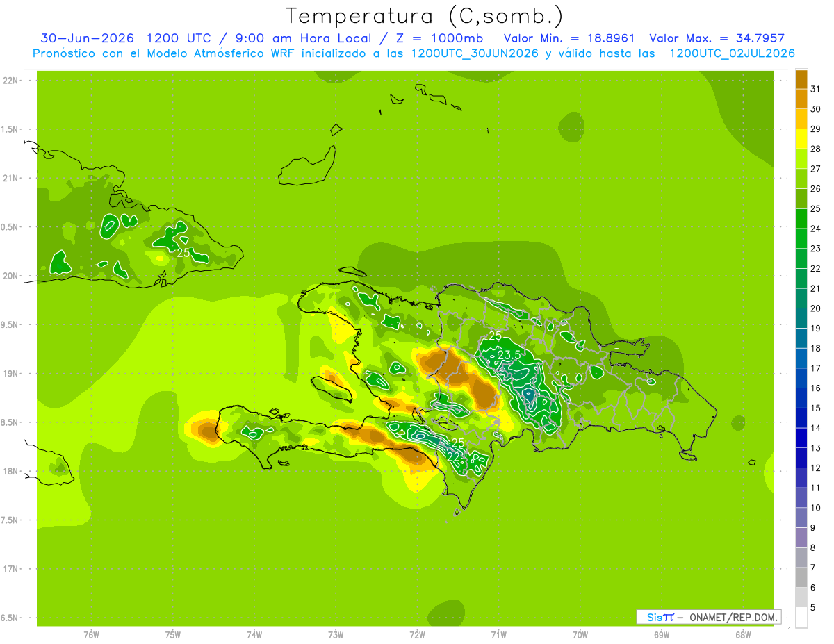This screenshot has width=834, height=644.
Task: Pick the dark blue swatch between 13 and 14
Action: pyautogui.click(x=801, y=438)
